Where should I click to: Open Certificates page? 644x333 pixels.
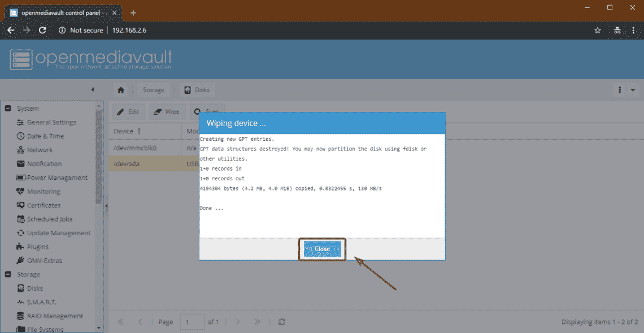point(44,205)
